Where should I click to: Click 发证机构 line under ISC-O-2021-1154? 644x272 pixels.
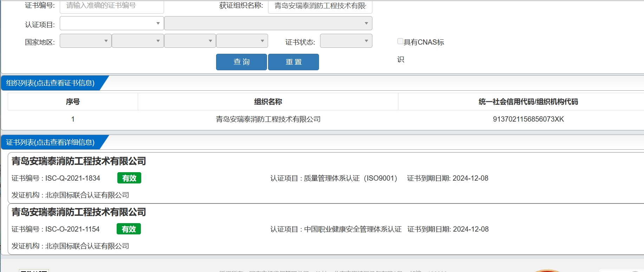(x=70, y=246)
